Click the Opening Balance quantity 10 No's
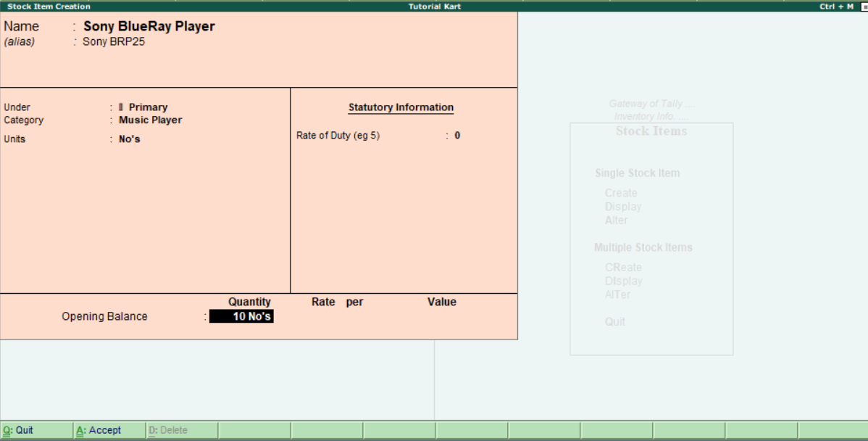 (x=241, y=316)
